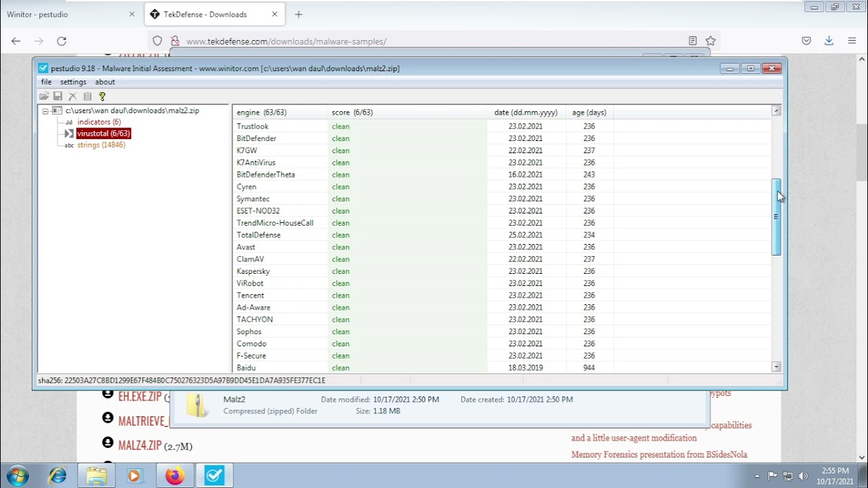Screen dimensions: 868x488
Task: Click the pestudio scrollbar down arrow
Action: (776, 367)
